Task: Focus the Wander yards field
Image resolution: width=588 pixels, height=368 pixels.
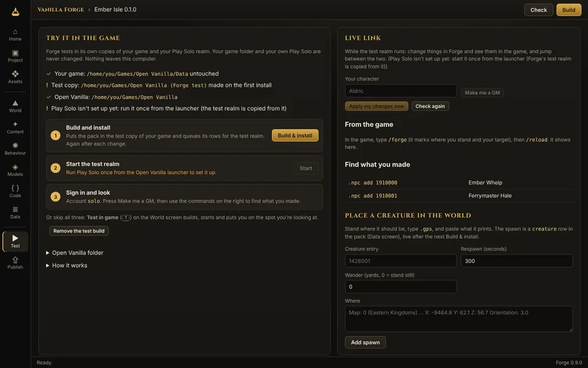Action: point(401,287)
